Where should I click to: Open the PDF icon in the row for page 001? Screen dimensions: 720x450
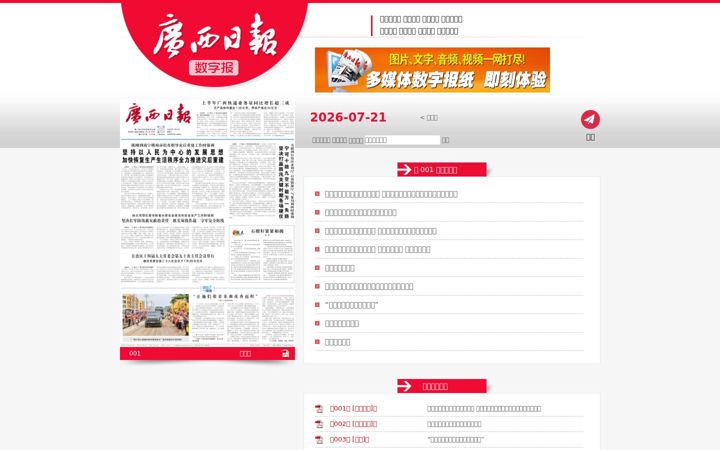(319, 409)
